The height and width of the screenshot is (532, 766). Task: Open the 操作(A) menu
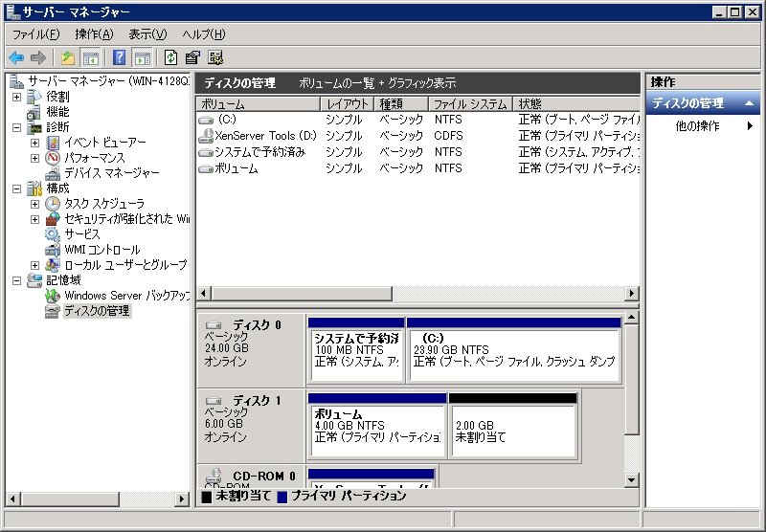[94, 34]
